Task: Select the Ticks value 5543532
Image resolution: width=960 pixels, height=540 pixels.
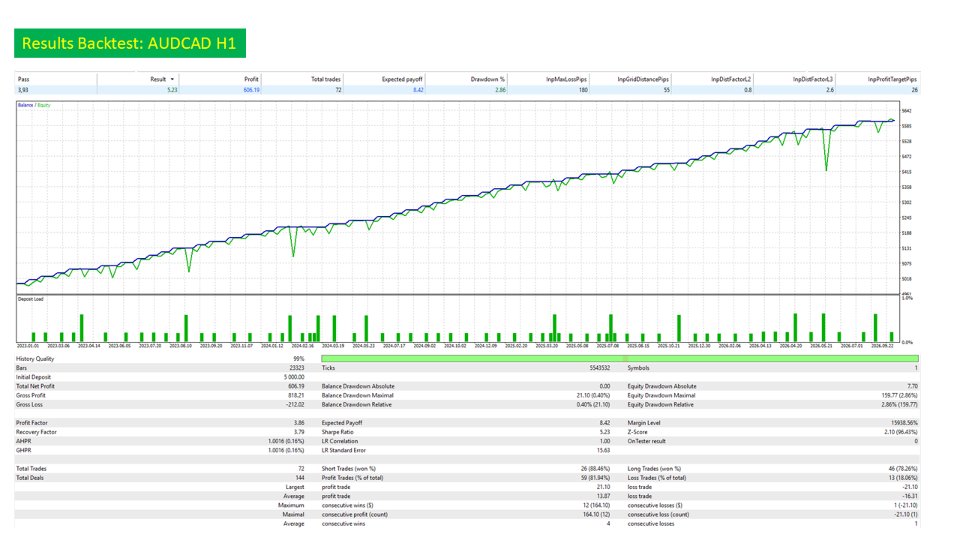Action: tap(599, 368)
